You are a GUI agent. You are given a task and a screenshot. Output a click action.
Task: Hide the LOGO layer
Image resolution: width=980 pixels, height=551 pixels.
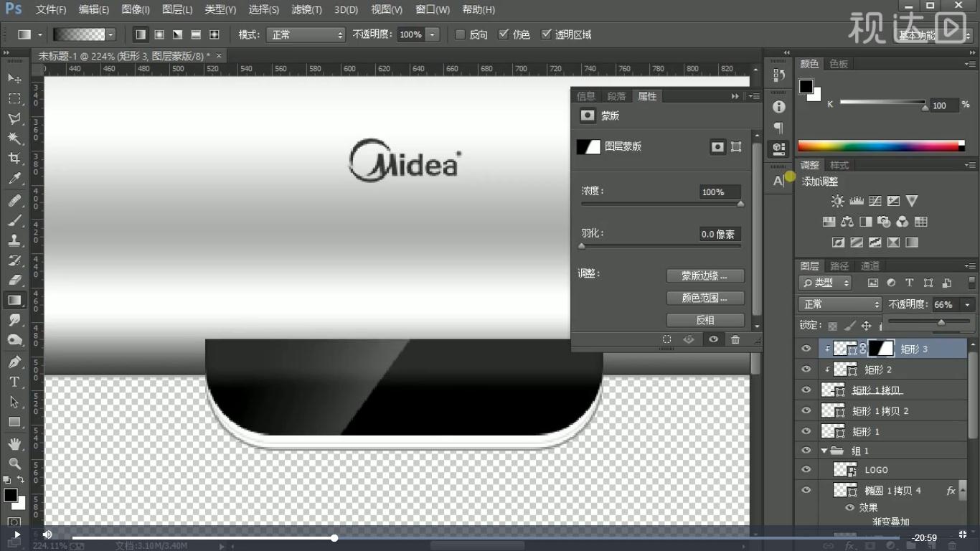click(806, 470)
